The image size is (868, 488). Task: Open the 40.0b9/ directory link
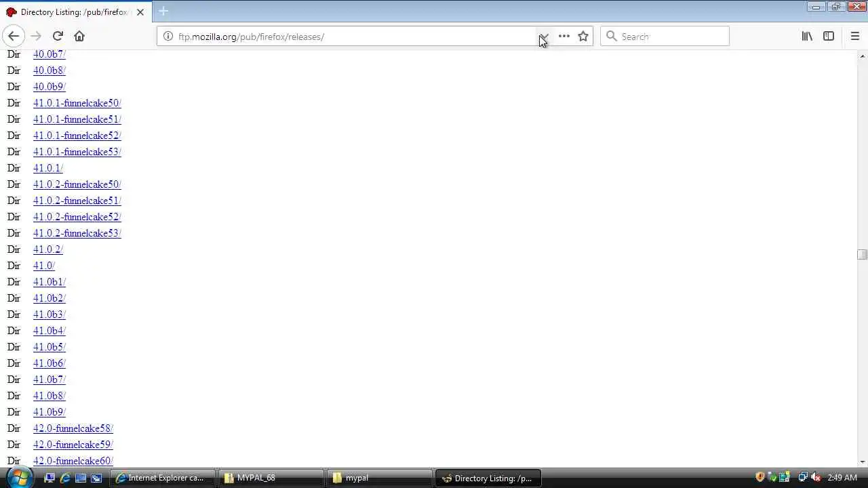coord(50,87)
